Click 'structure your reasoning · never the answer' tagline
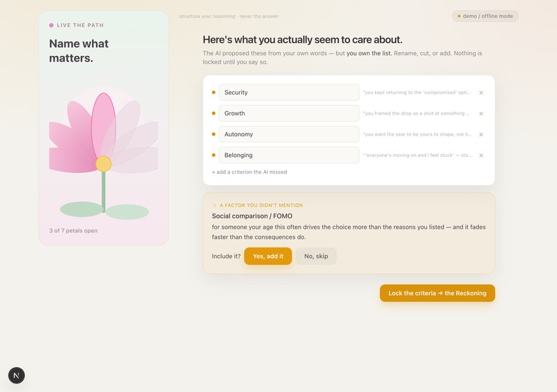The image size is (557, 392). [229, 17]
